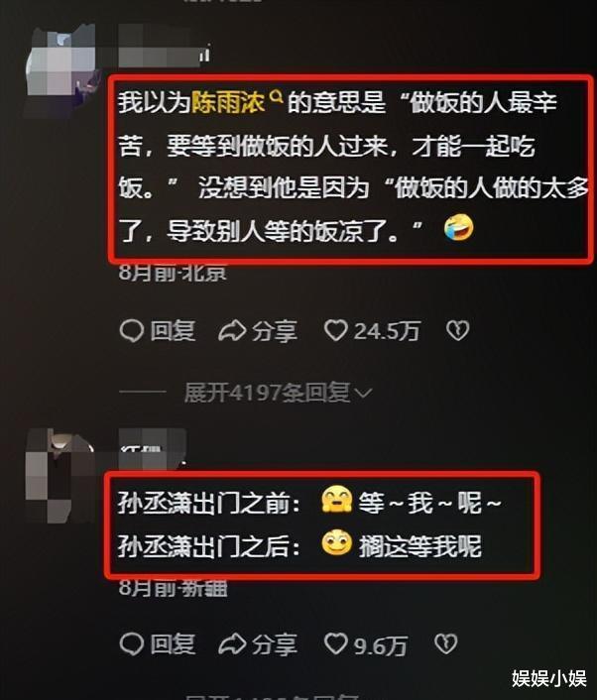597x700 pixels.
Task: Click the 分享 label under the Xinjiang comment
Action: [274, 644]
